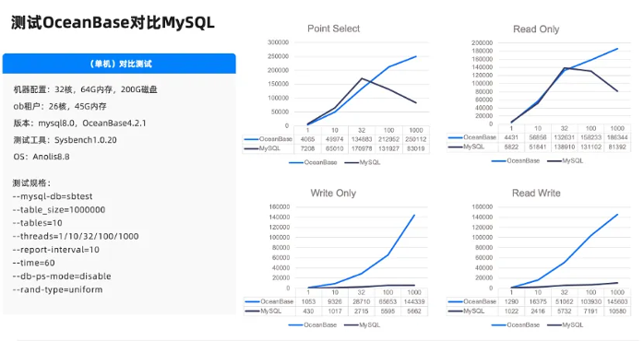
Task: Select the 186344 cell in Read Only table
Action: (x=617, y=137)
